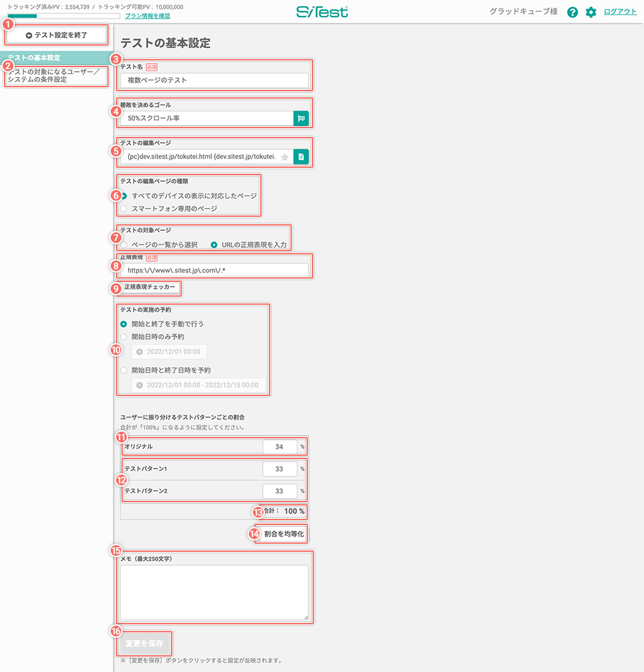Screen dimensions: 644x672
Task: Open the settings gear icon
Action: point(590,12)
